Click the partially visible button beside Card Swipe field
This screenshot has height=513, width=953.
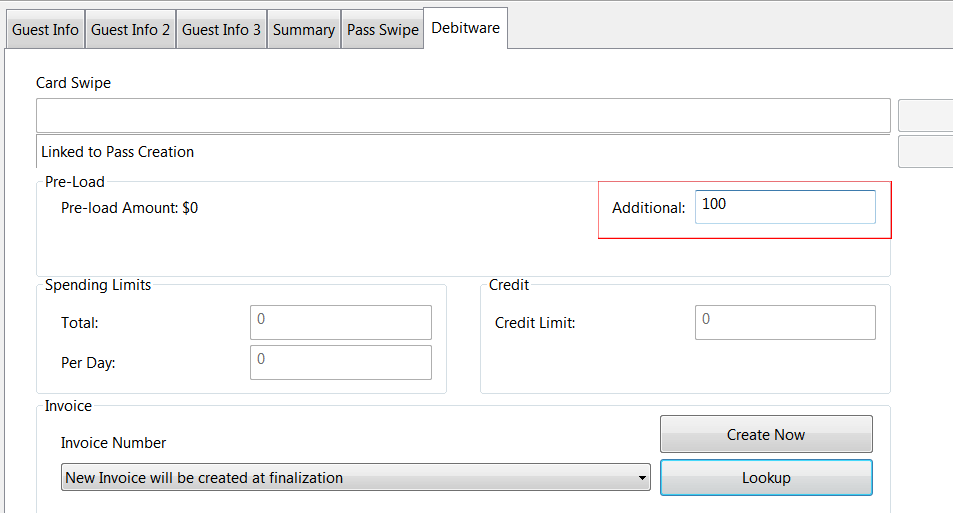(926, 115)
